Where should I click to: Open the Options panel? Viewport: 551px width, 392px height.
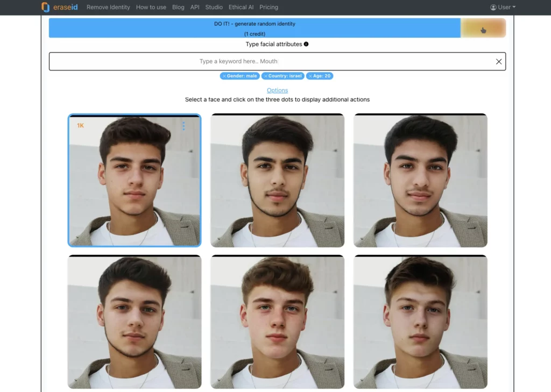277,90
